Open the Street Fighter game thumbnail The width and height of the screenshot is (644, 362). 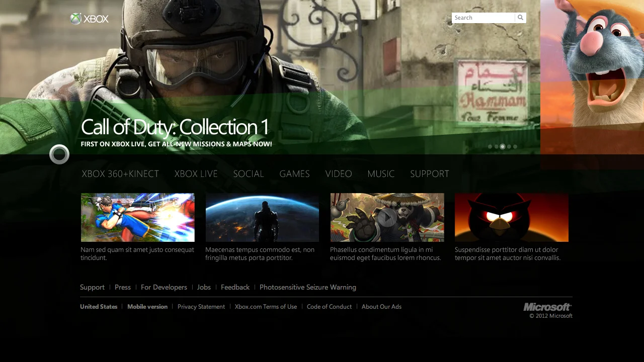(138, 218)
